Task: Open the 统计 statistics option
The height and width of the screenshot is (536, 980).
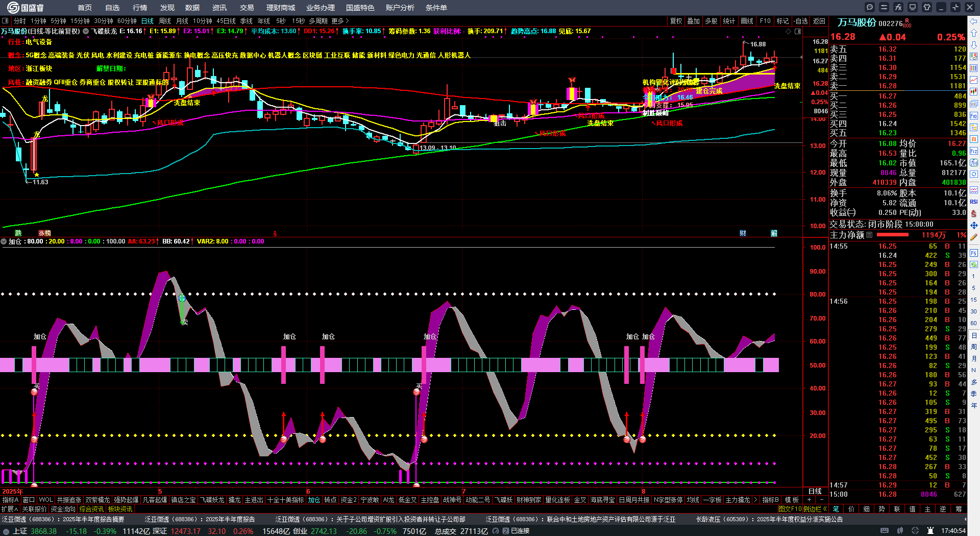Action: [729, 21]
